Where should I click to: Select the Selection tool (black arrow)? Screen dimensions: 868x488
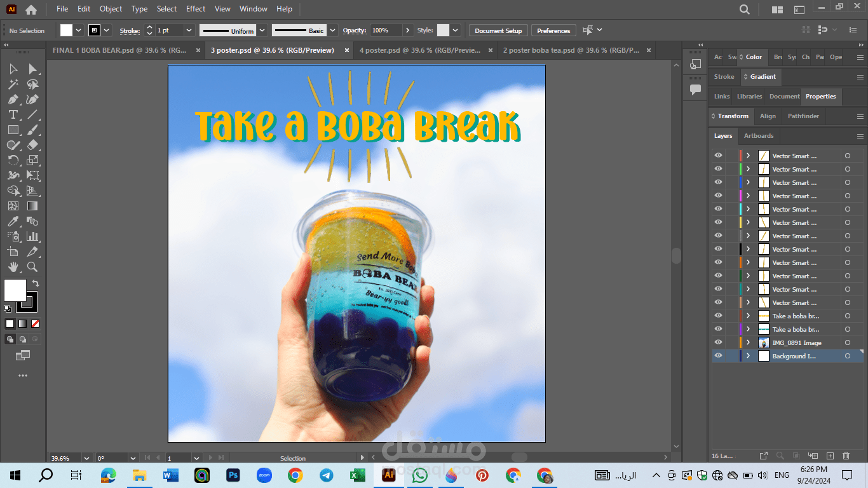tap(13, 69)
